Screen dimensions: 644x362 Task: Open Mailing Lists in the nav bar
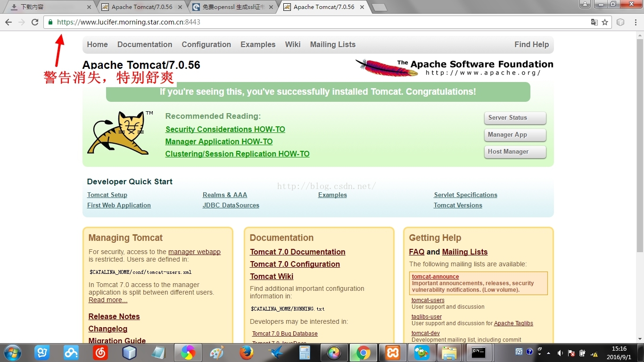pyautogui.click(x=332, y=44)
